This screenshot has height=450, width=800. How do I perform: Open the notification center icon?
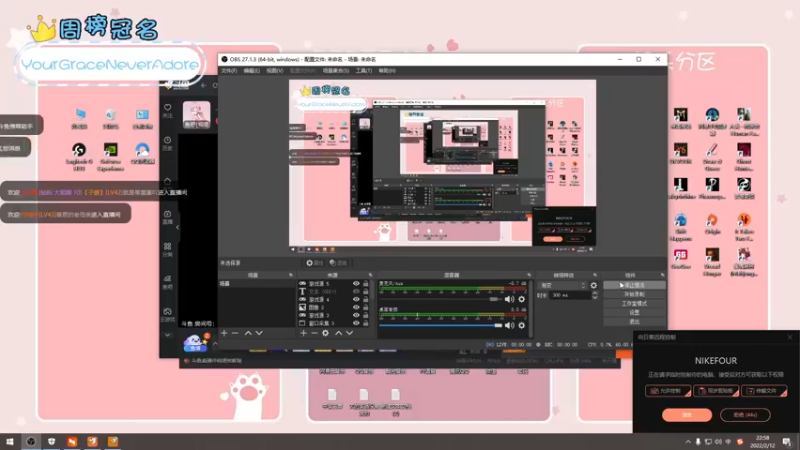click(x=787, y=442)
